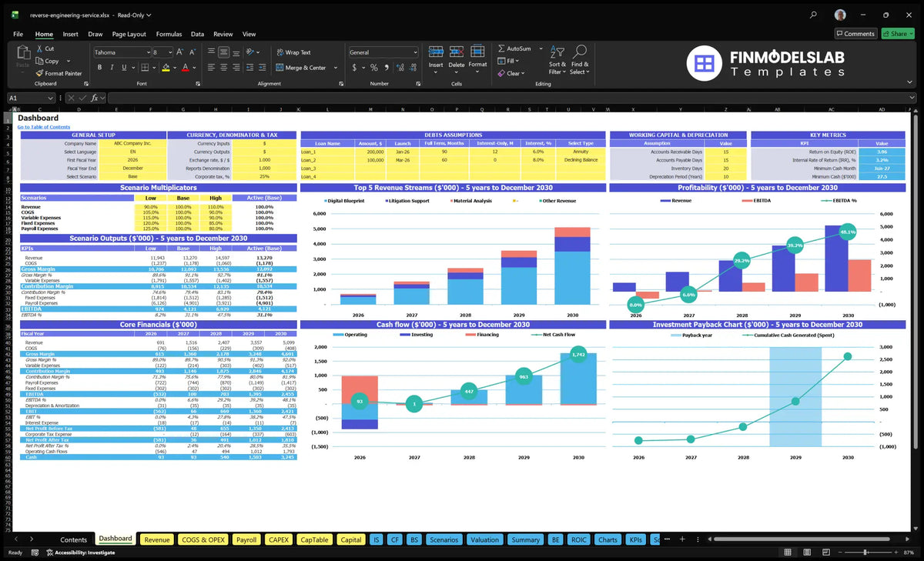The height and width of the screenshot is (561, 924).
Task: Open the font color dropdown arrow
Action: [x=193, y=68]
